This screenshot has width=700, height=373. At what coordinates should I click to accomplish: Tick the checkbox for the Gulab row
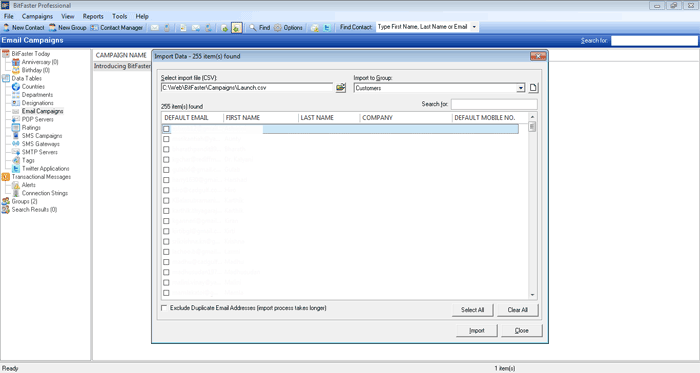[x=166, y=170]
